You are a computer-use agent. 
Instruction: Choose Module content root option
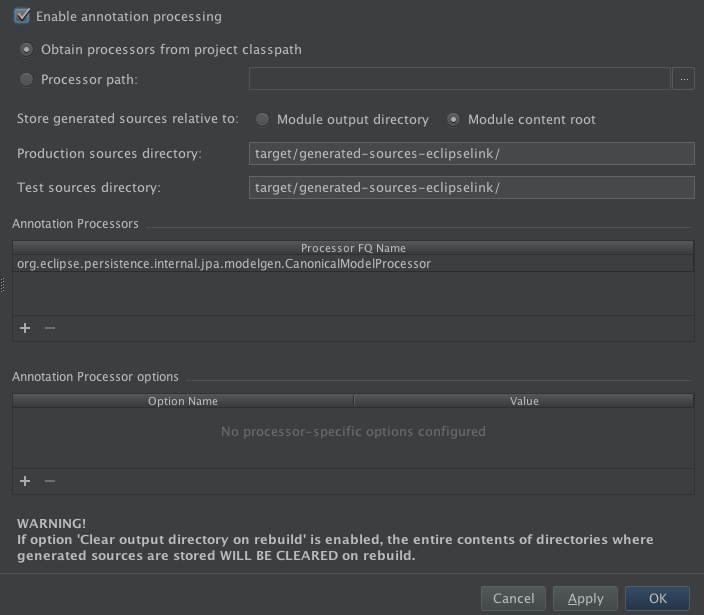453,119
